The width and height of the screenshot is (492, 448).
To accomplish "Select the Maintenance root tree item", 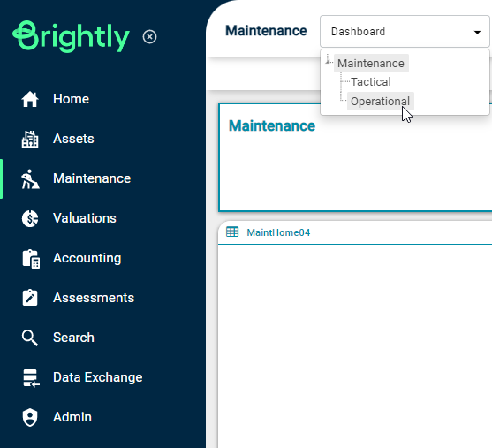I will coord(371,64).
